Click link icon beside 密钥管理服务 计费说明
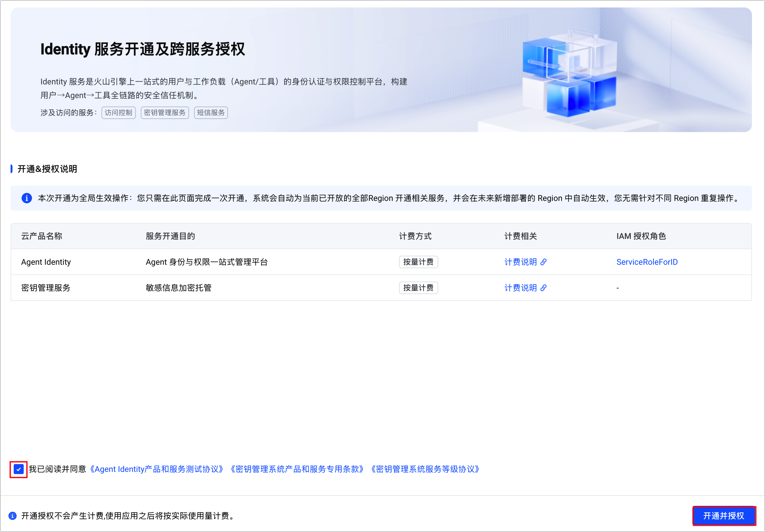Image resolution: width=765 pixels, height=532 pixels. tap(544, 288)
